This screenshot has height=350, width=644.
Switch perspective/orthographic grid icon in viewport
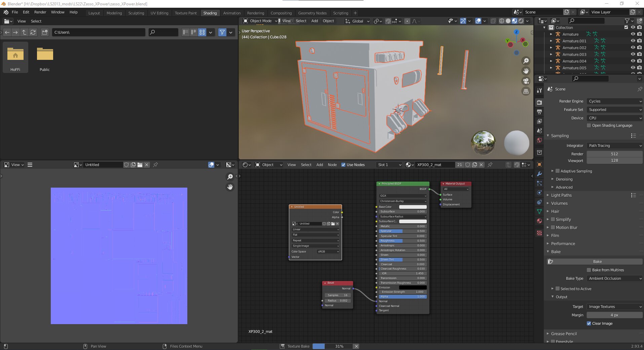[526, 91]
